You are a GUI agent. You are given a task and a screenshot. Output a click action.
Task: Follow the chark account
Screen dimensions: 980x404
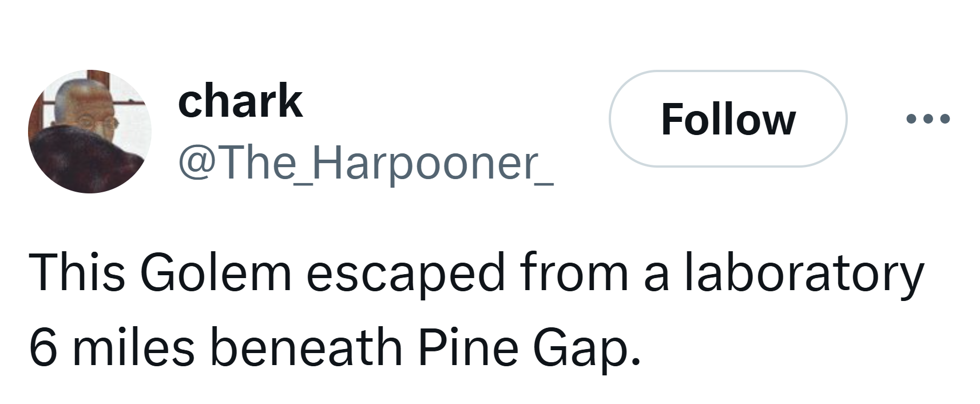728,119
